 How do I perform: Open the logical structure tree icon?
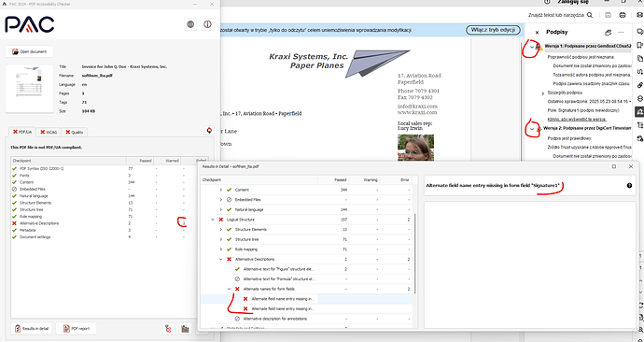tap(168, 328)
